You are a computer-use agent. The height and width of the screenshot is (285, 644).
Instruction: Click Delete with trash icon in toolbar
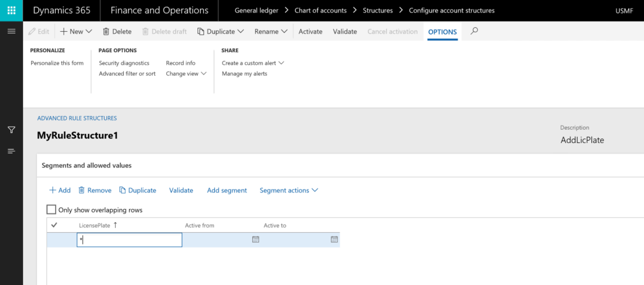coord(117,32)
